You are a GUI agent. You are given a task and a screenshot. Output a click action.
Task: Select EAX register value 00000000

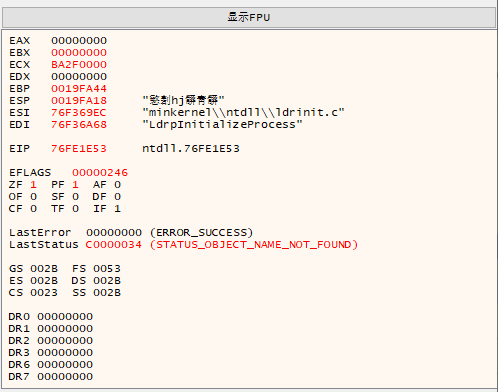point(79,41)
